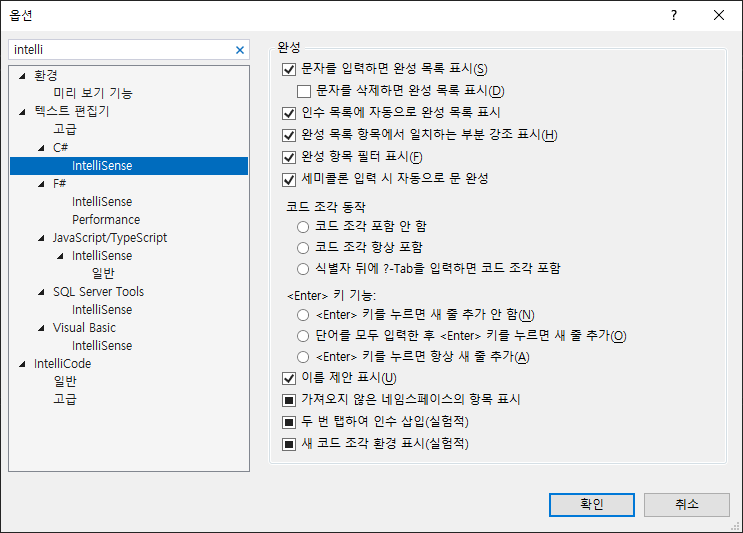Image resolution: width=743 pixels, height=533 pixels.
Task: Collapse the Visual Basic tree node
Action: (41, 328)
